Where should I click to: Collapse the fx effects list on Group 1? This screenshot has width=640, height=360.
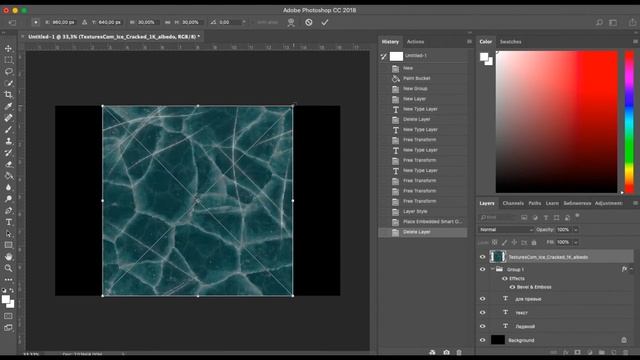[631, 269]
